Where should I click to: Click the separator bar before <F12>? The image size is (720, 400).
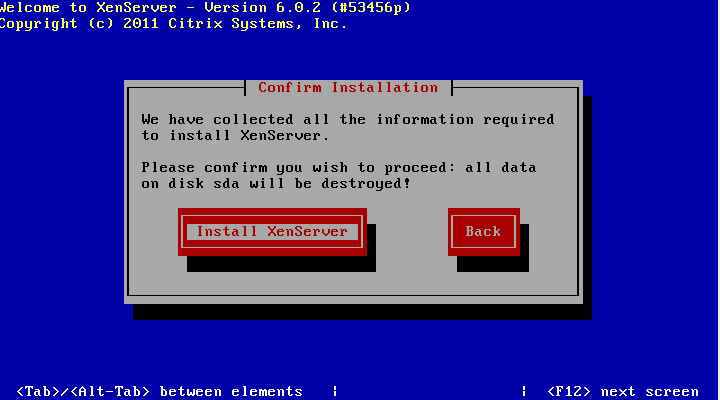tap(524, 391)
